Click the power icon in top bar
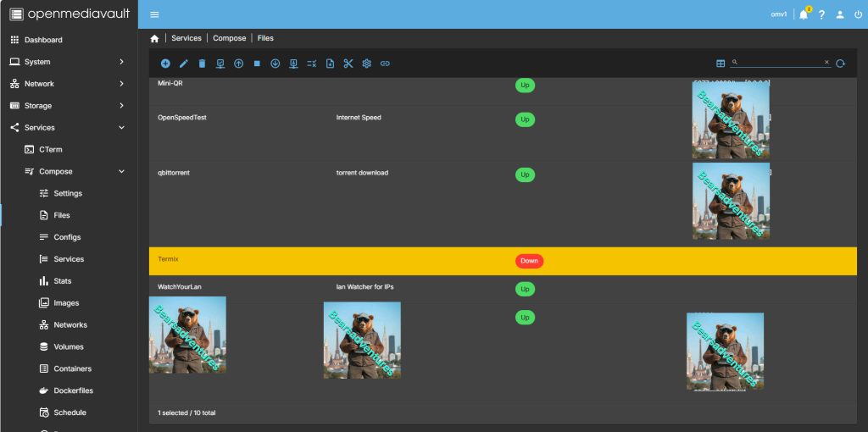Screen dimensions: 868x432 tap(858, 14)
